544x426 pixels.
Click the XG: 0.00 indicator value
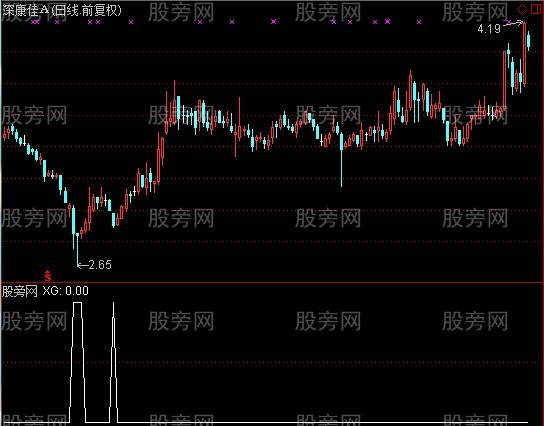(66, 291)
